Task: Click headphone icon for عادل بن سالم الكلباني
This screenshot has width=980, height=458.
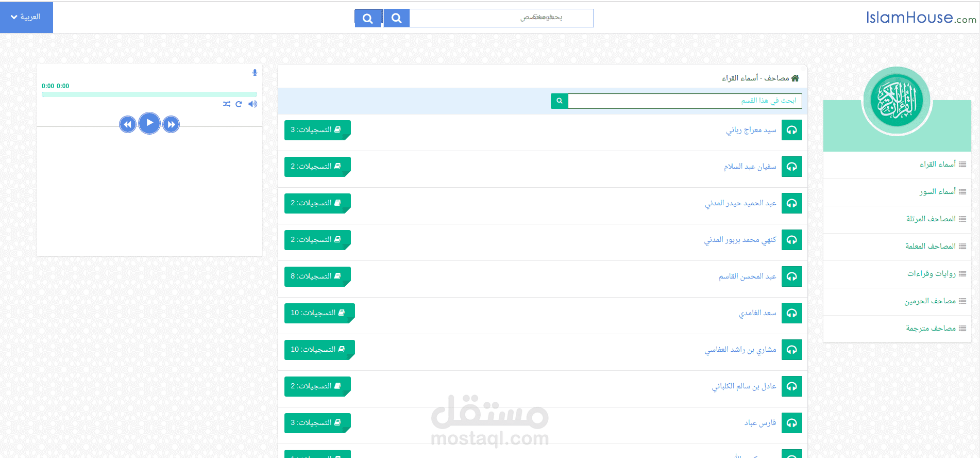Action: tap(792, 386)
